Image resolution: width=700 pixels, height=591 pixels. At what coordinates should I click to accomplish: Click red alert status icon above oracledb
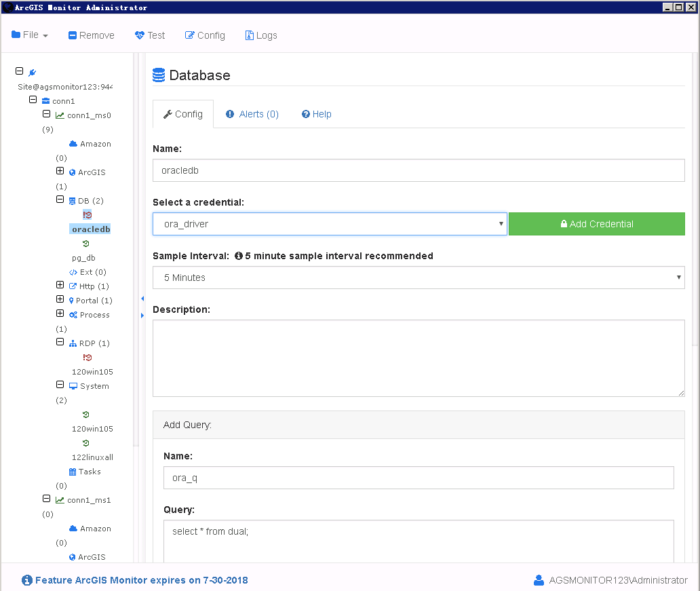pos(87,215)
